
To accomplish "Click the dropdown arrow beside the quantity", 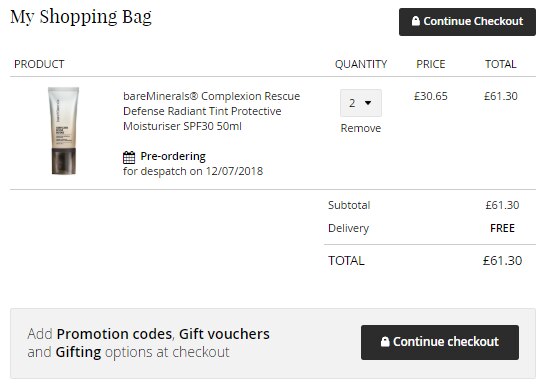I will tap(368, 103).
